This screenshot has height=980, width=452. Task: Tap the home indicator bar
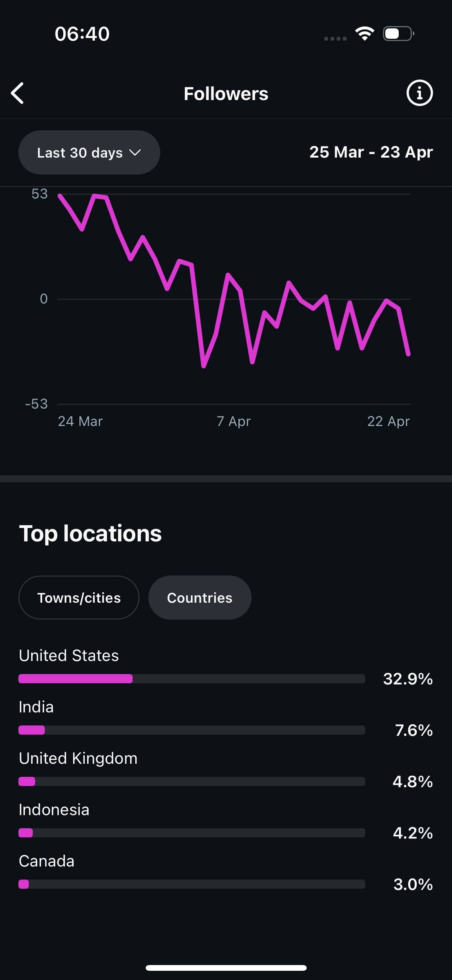tap(226, 968)
